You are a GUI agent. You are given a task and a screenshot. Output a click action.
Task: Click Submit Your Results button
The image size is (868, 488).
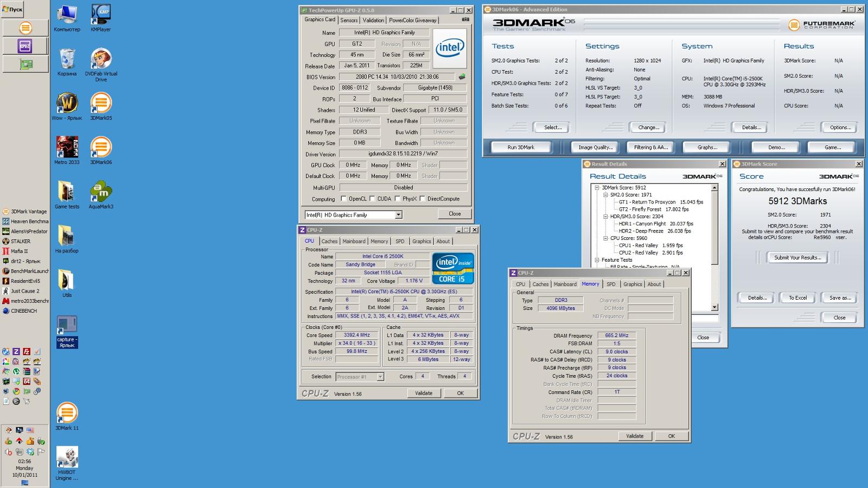click(797, 258)
